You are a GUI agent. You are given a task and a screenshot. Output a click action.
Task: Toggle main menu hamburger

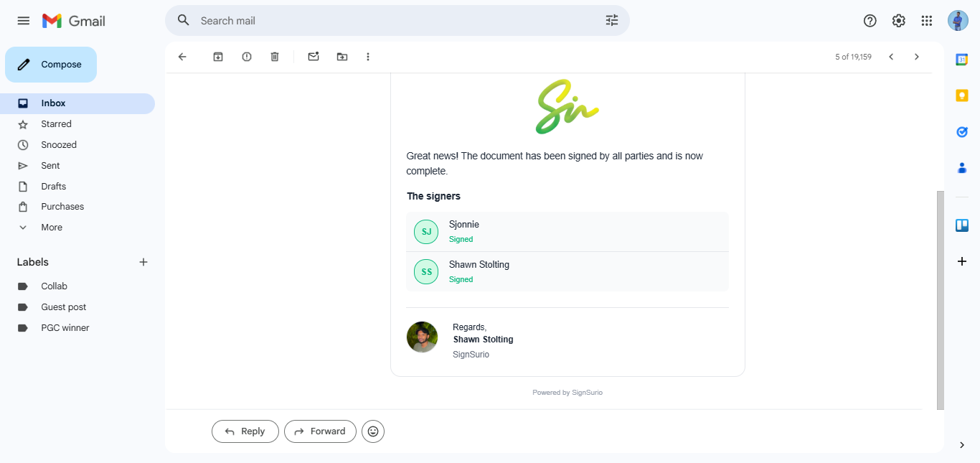[24, 21]
